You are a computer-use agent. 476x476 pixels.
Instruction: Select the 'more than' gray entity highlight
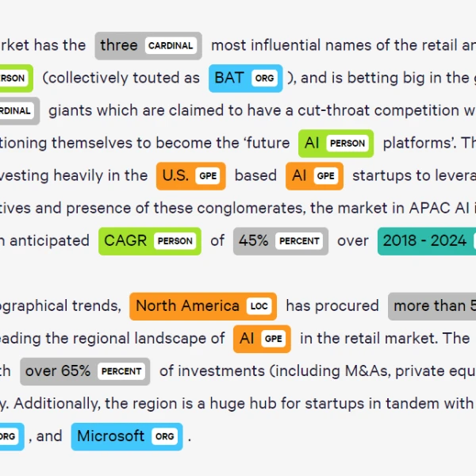pyautogui.click(x=432, y=306)
